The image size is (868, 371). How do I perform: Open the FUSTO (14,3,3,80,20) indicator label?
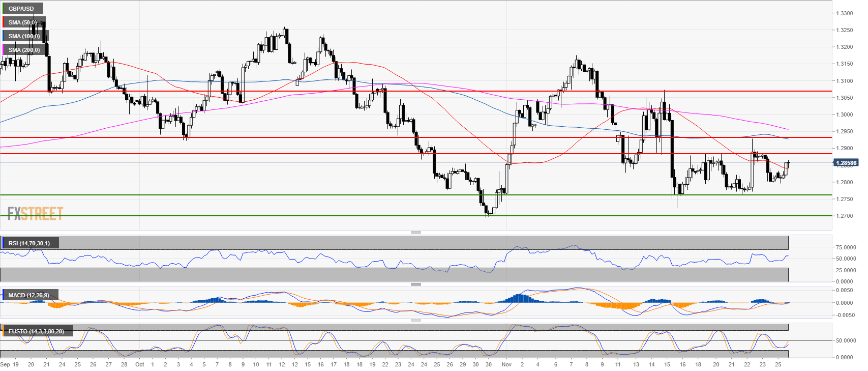(36, 331)
